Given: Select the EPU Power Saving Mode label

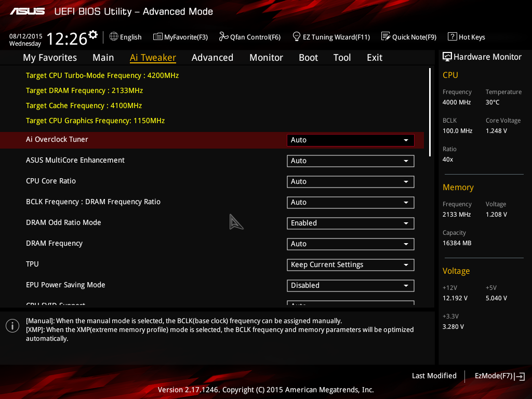Looking at the screenshot, I should [x=65, y=285].
